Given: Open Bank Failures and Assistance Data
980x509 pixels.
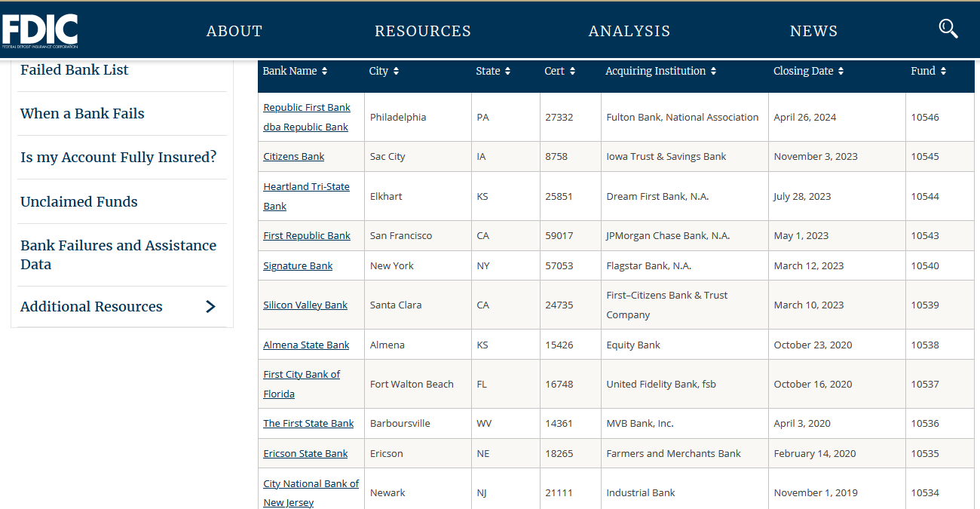Looking at the screenshot, I should [x=118, y=255].
